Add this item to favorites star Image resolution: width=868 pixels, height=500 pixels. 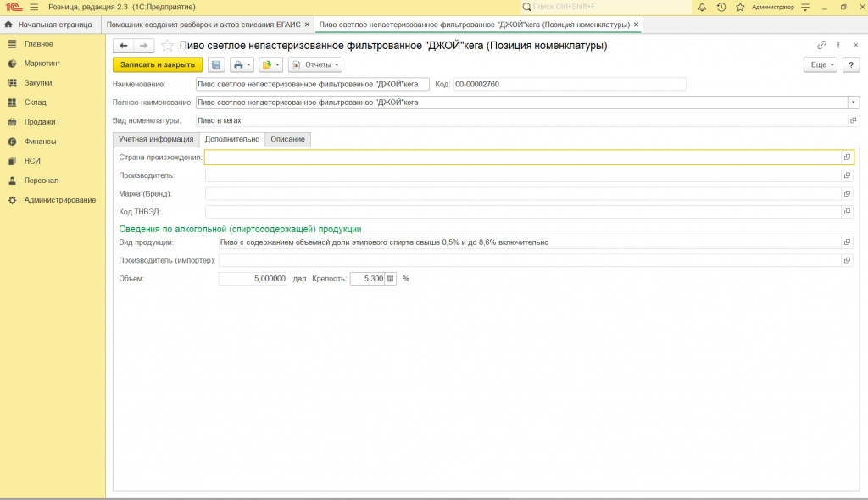(x=167, y=46)
